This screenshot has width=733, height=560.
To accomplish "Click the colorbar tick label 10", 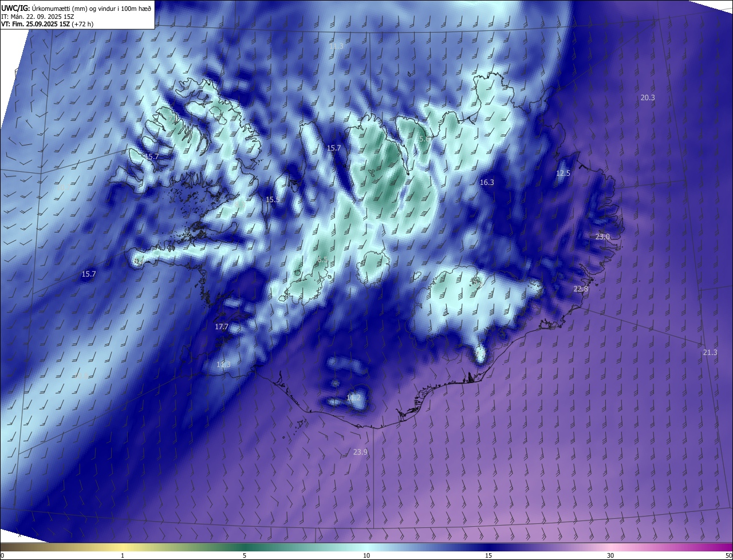I will tap(366, 555).
